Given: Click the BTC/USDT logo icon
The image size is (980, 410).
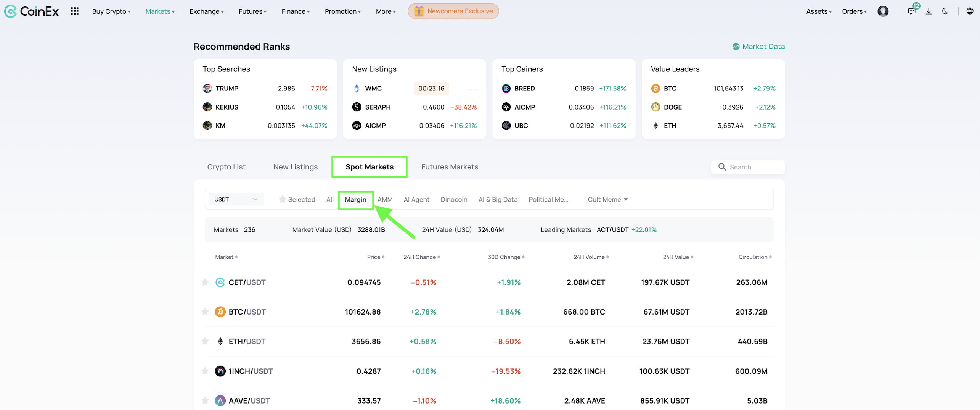Looking at the screenshot, I should pyautogui.click(x=220, y=312).
